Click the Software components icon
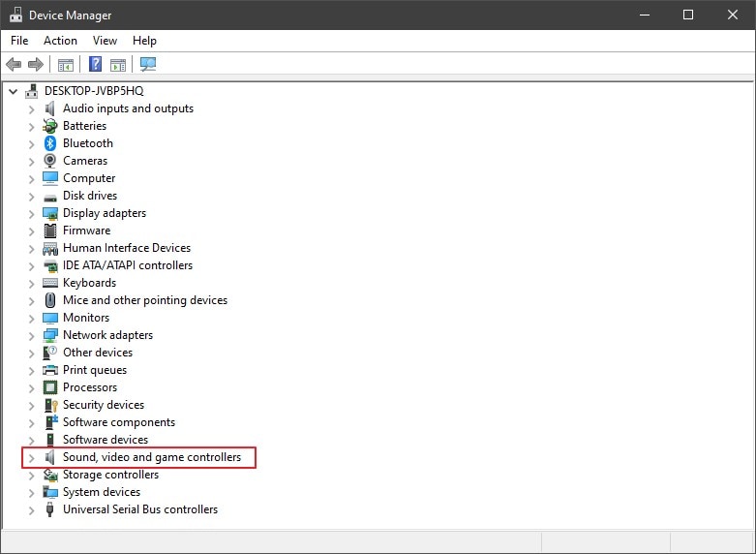The height and width of the screenshot is (554, 756). [51, 422]
